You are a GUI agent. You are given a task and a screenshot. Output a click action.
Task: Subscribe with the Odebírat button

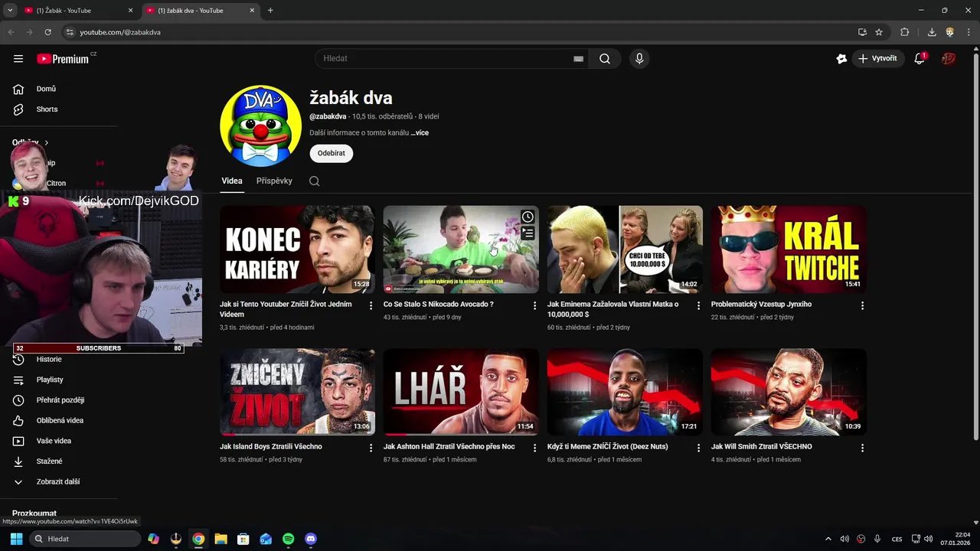click(x=331, y=153)
